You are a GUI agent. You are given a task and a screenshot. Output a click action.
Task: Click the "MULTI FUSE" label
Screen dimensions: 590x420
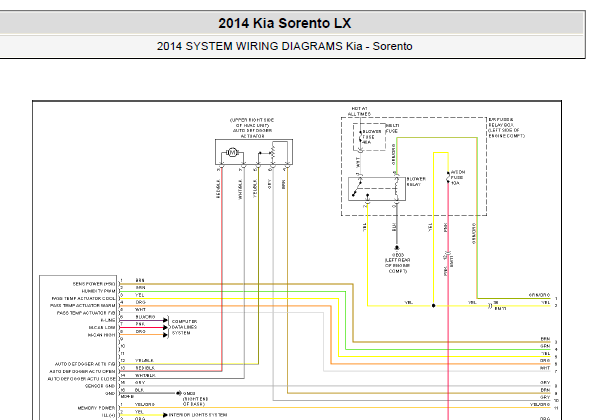[392, 128]
